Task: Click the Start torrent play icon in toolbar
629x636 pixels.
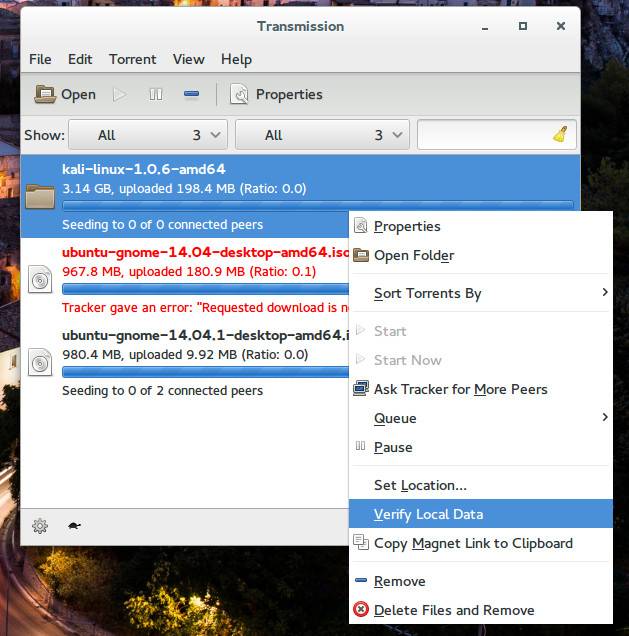Action: [x=119, y=95]
